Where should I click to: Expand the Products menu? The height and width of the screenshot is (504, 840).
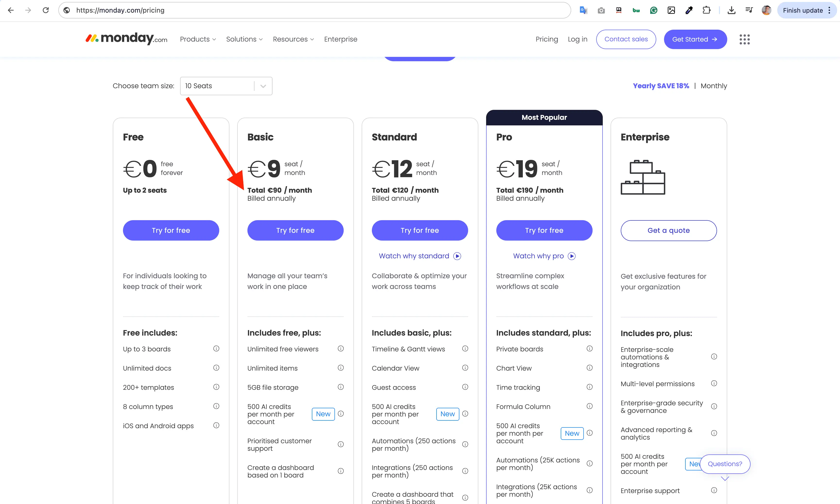click(x=198, y=39)
